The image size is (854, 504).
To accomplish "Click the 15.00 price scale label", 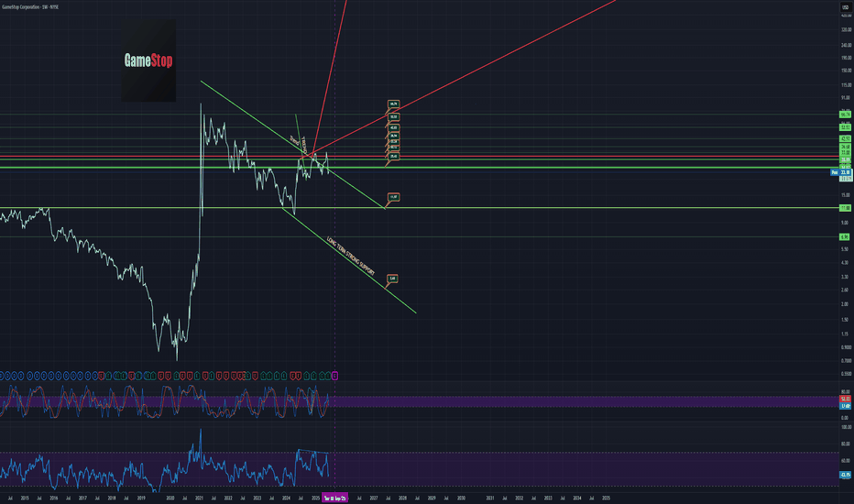I will coord(846,194).
